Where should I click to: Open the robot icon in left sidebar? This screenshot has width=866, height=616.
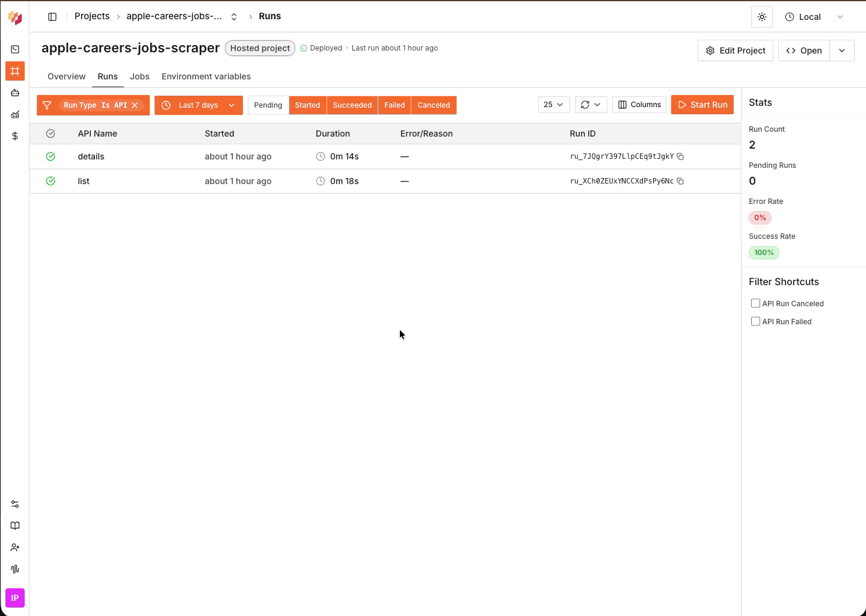coord(15,93)
